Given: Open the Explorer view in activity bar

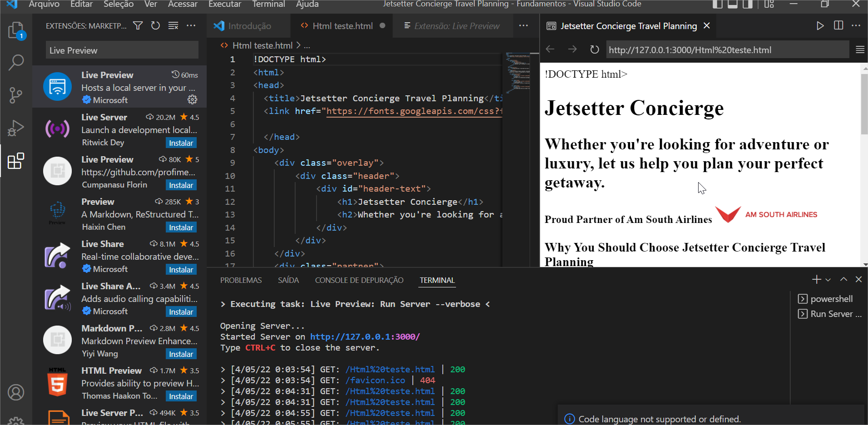Looking at the screenshot, I should (x=16, y=31).
